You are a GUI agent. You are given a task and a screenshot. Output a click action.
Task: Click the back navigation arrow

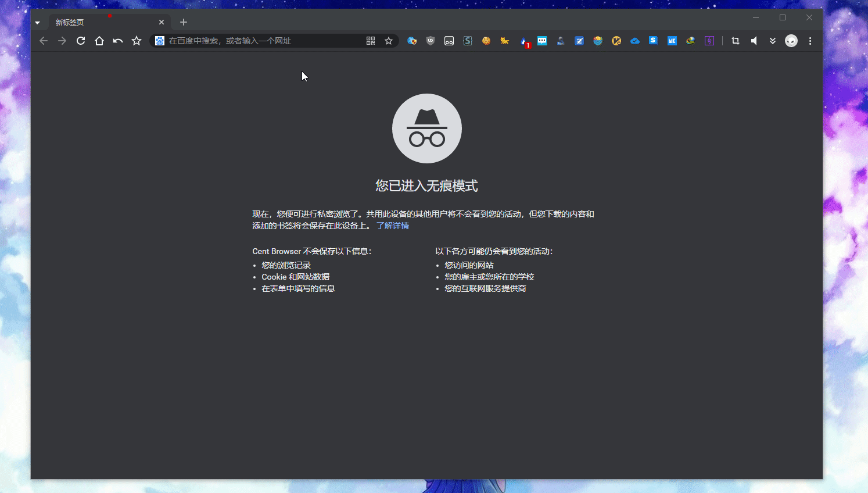pos(44,41)
